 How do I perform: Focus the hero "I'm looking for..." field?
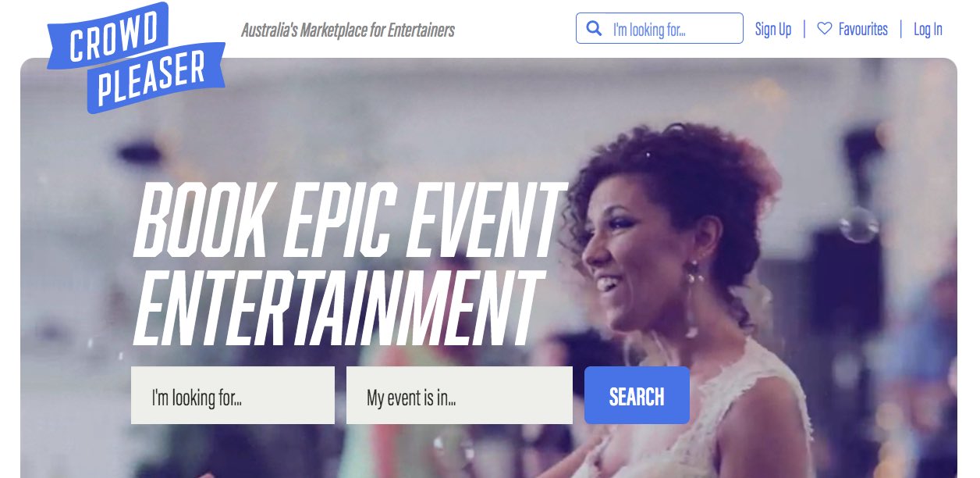click(x=233, y=395)
